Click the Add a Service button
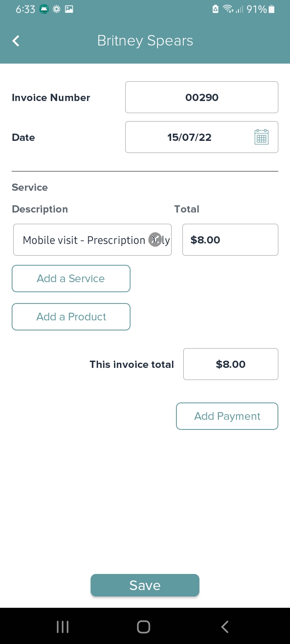The height and width of the screenshot is (644, 290). pyautogui.click(x=71, y=279)
